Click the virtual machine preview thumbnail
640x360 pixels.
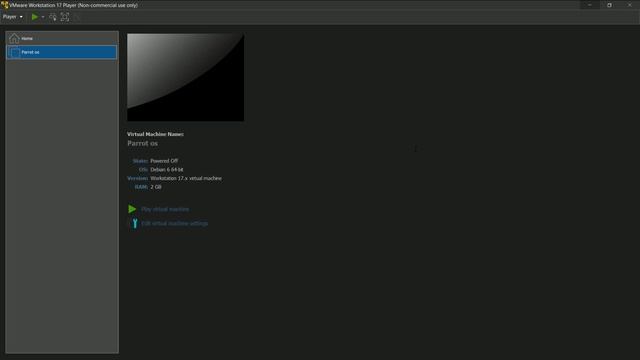[185, 77]
